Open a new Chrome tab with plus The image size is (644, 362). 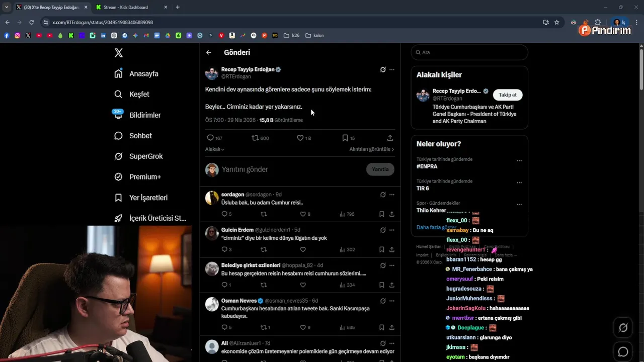(x=178, y=7)
